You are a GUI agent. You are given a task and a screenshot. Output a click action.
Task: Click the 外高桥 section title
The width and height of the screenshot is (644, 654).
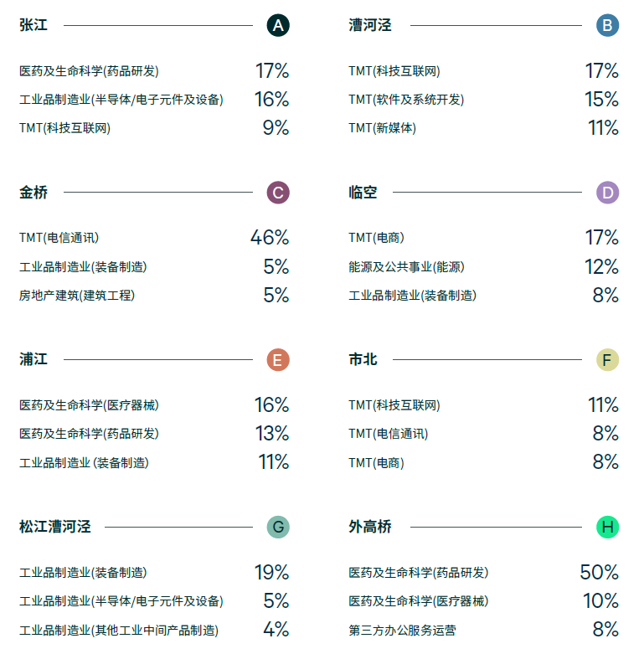(x=370, y=528)
